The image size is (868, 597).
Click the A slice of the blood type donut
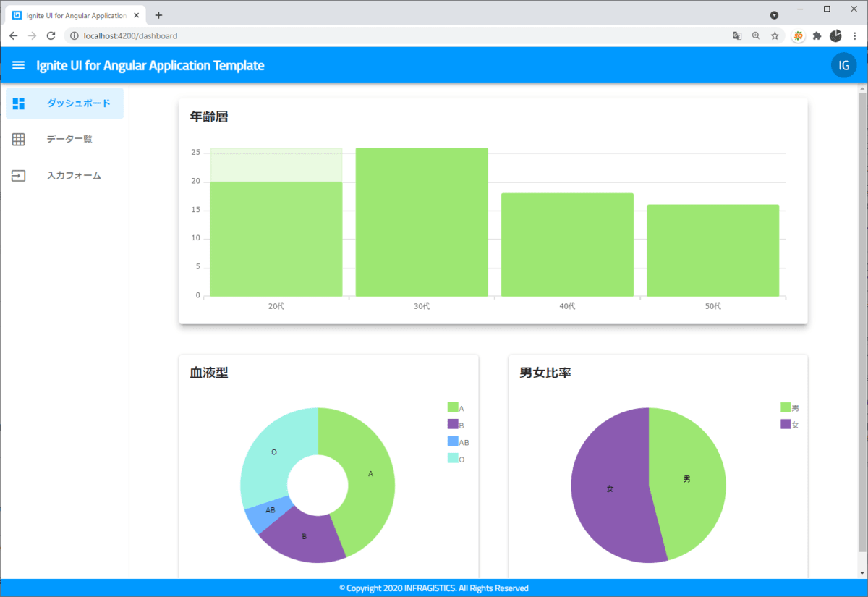pyautogui.click(x=370, y=474)
